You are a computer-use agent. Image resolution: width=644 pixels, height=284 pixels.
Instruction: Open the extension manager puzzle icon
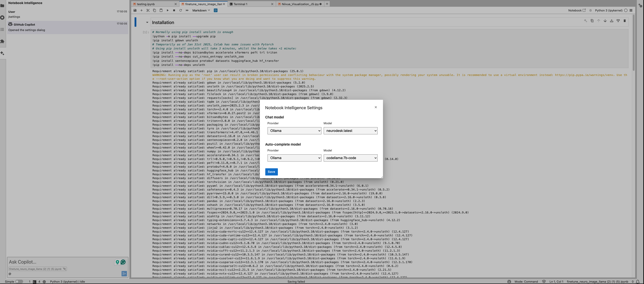click(2, 41)
